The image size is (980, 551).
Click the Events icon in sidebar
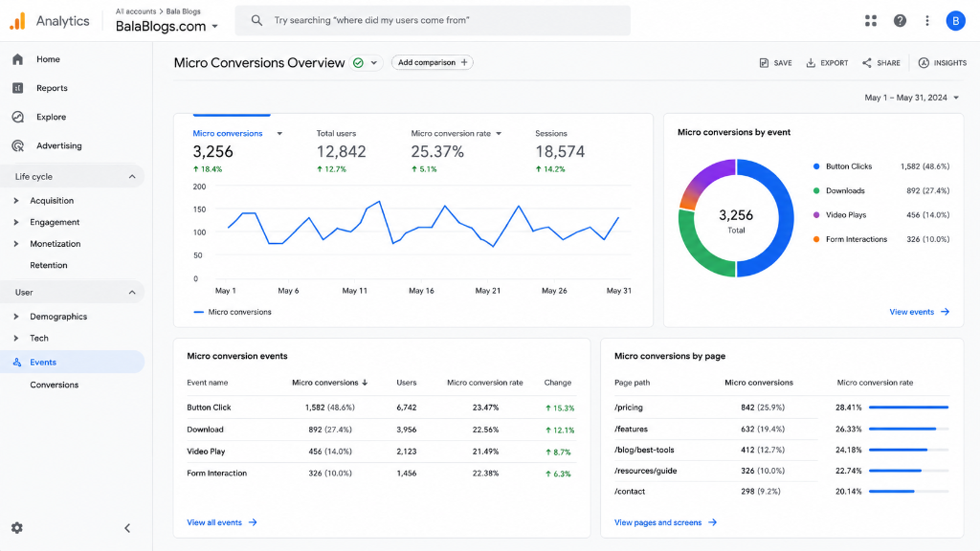tap(17, 363)
